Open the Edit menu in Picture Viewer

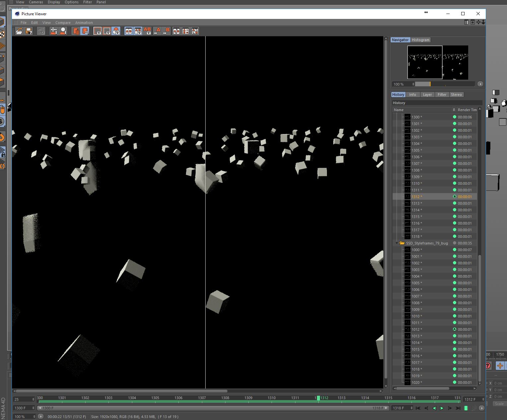pyautogui.click(x=34, y=23)
